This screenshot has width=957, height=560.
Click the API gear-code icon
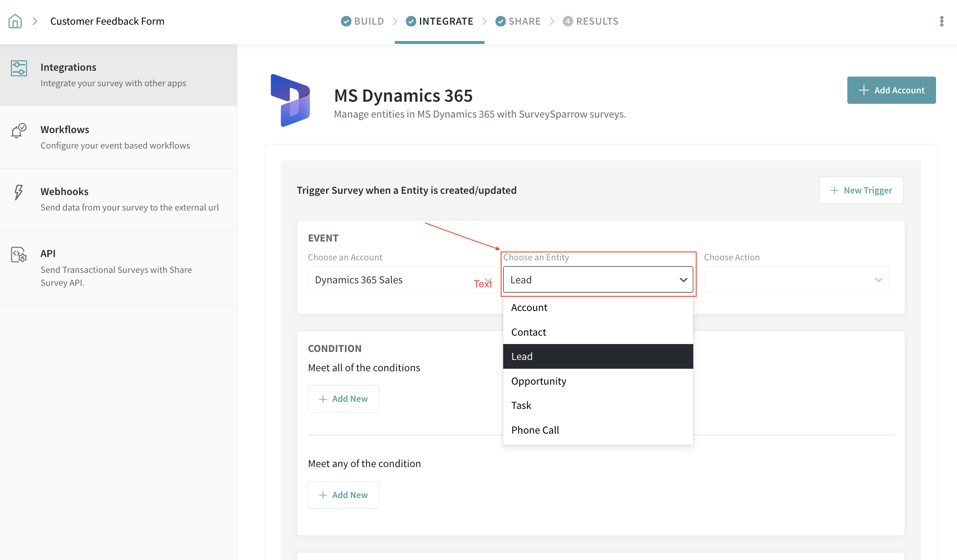point(19,254)
